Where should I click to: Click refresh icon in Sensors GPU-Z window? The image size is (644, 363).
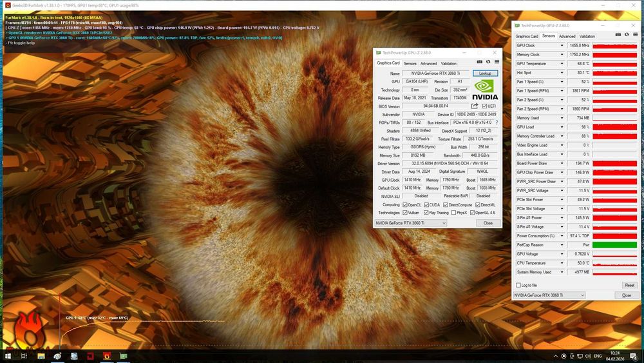627,35
